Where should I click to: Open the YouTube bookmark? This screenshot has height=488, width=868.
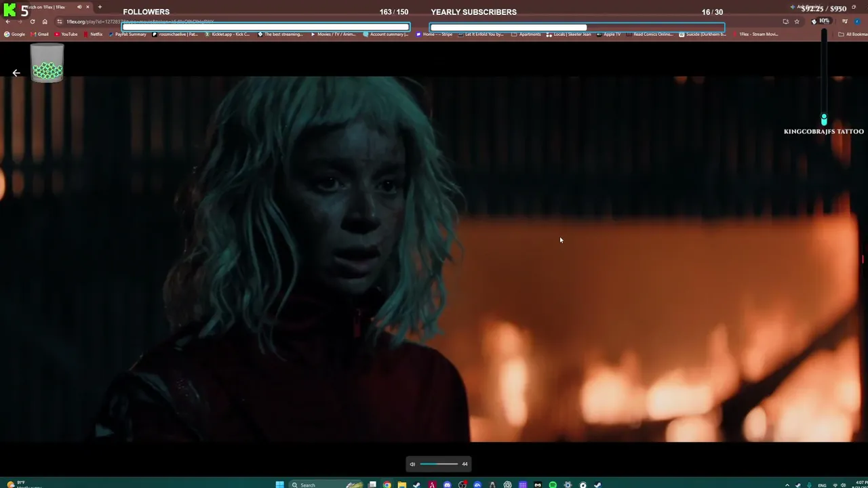point(66,34)
